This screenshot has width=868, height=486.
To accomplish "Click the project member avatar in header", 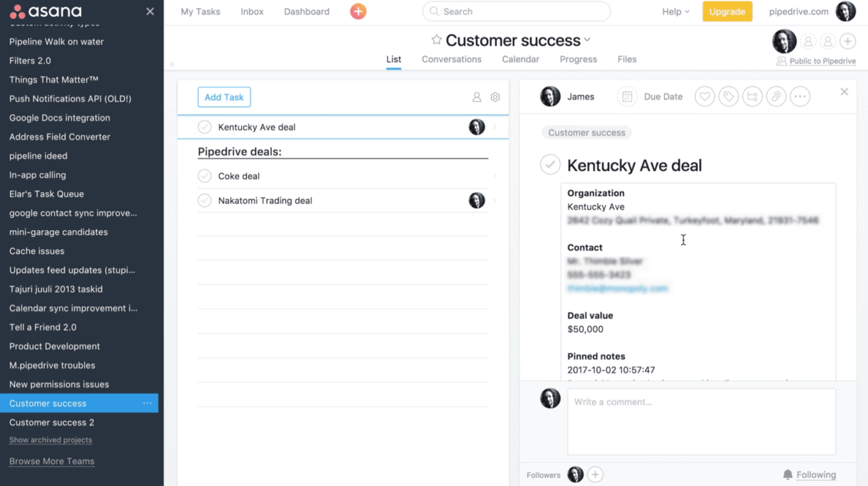I will click(x=785, y=41).
